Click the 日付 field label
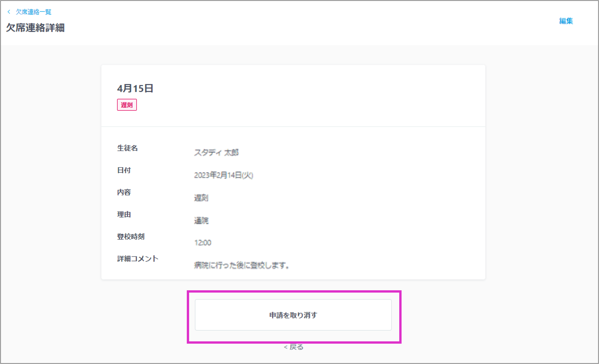Image resolution: width=599 pixels, height=364 pixels. [x=124, y=170]
